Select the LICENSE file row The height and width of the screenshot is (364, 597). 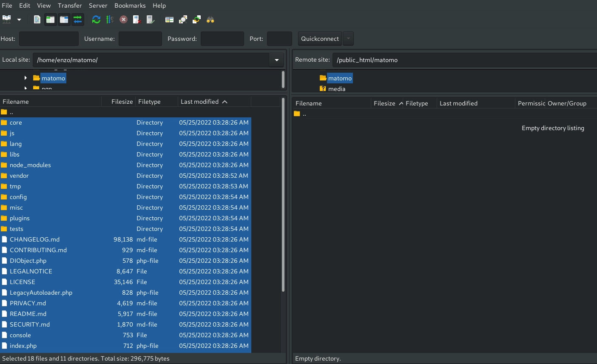[125, 282]
